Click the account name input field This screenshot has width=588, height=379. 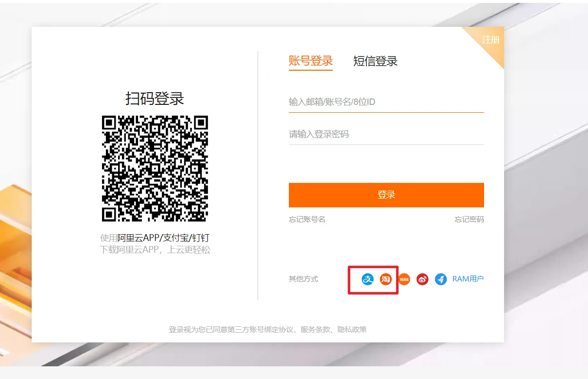[386, 102]
